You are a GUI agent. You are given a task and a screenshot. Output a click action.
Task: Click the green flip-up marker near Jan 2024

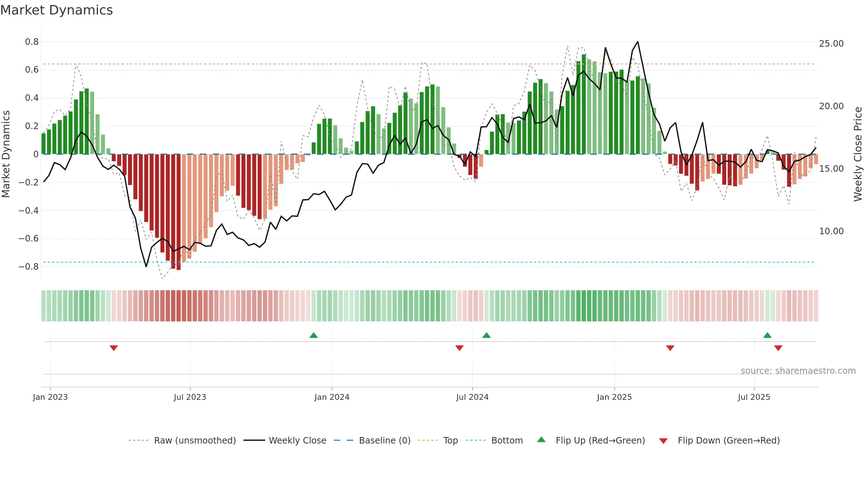click(314, 335)
